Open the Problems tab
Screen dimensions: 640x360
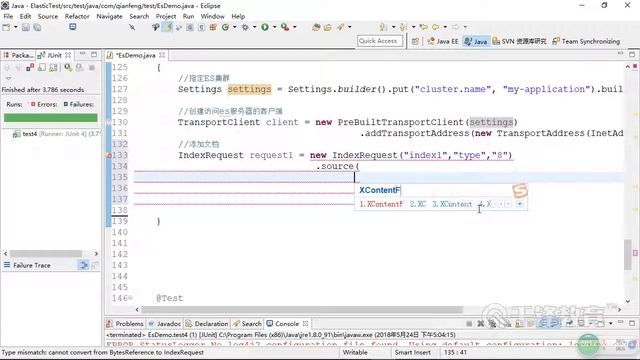[124, 324]
